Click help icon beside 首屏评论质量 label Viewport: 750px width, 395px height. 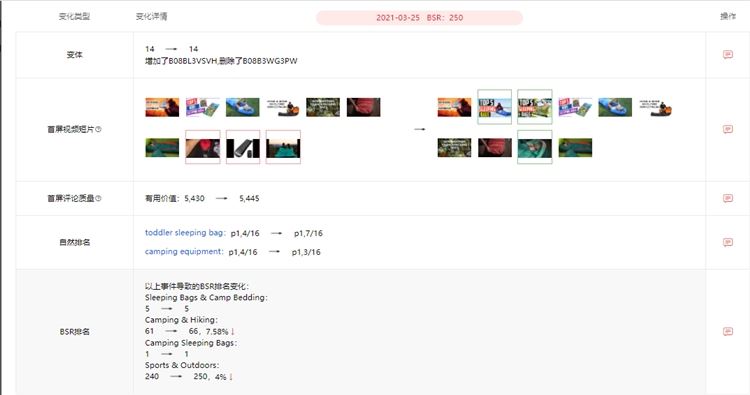99,198
